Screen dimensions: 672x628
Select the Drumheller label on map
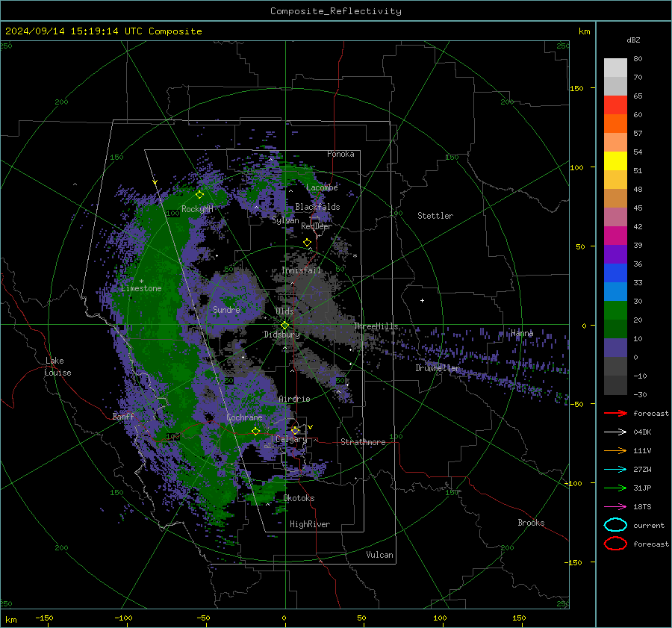pyautogui.click(x=438, y=368)
